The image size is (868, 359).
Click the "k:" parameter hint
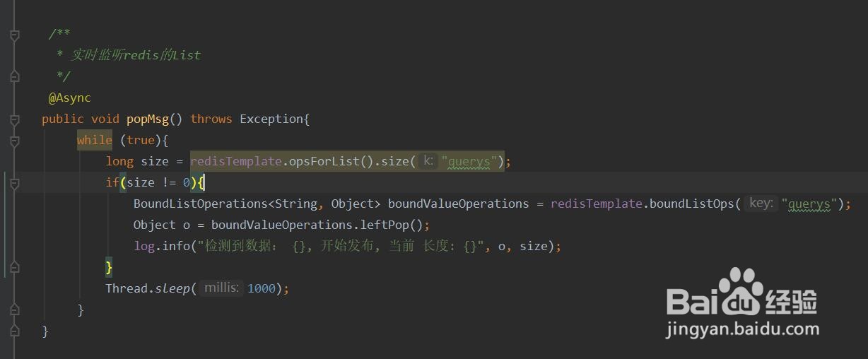(x=427, y=161)
